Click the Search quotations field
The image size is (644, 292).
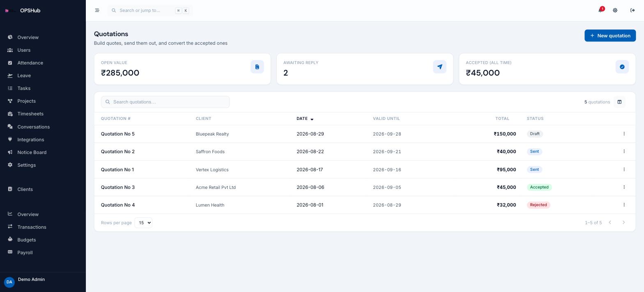click(x=165, y=102)
